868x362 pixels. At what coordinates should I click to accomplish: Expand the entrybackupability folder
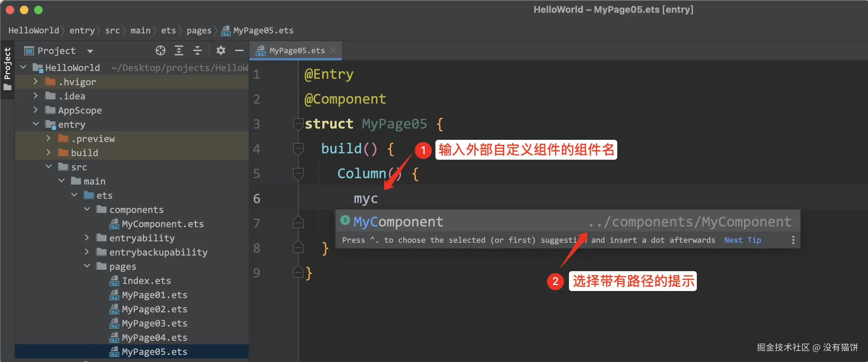(87, 252)
